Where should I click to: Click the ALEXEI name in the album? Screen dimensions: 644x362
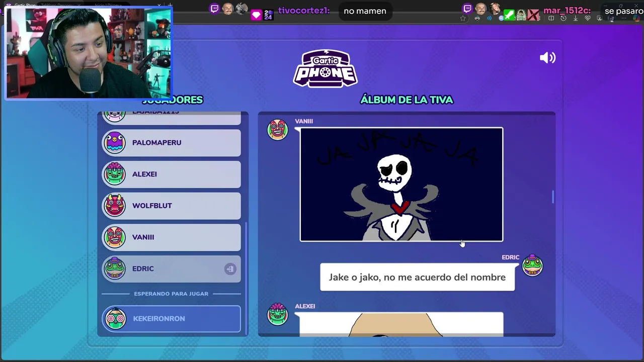305,306
